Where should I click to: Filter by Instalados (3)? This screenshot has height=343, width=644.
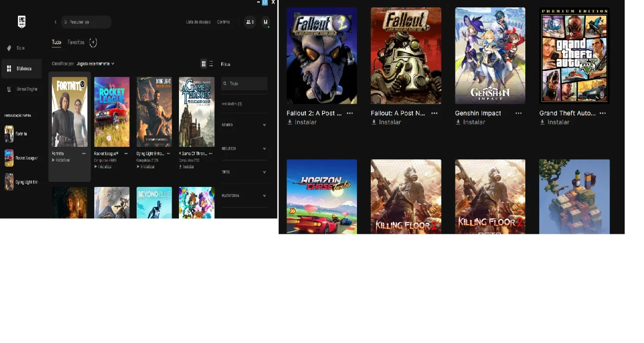[232, 104]
